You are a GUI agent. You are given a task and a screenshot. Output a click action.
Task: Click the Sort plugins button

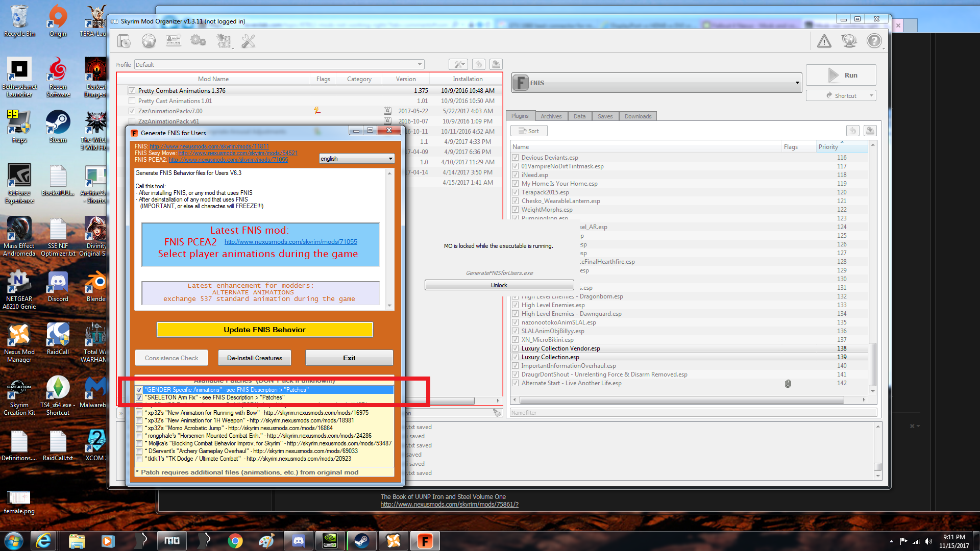(529, 131)
